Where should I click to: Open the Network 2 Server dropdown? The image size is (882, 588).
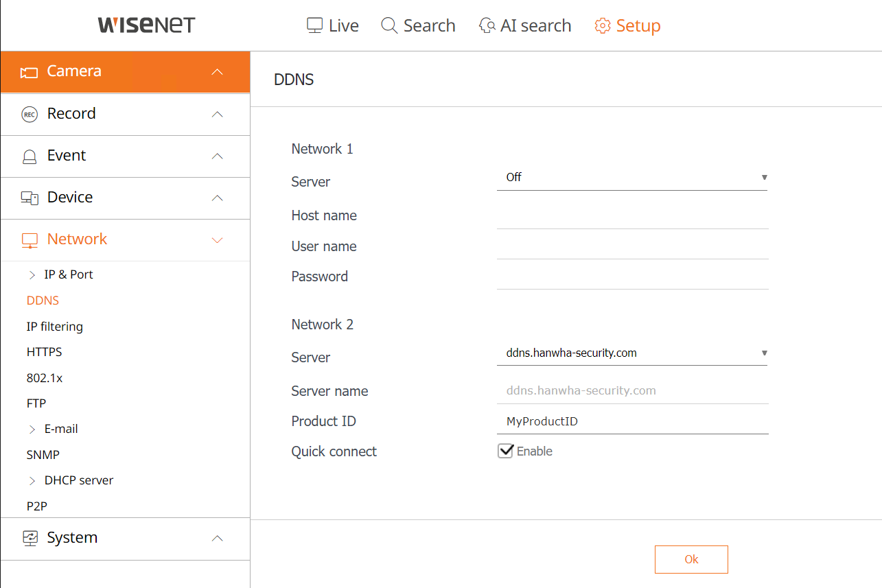(x=631, y=353)
